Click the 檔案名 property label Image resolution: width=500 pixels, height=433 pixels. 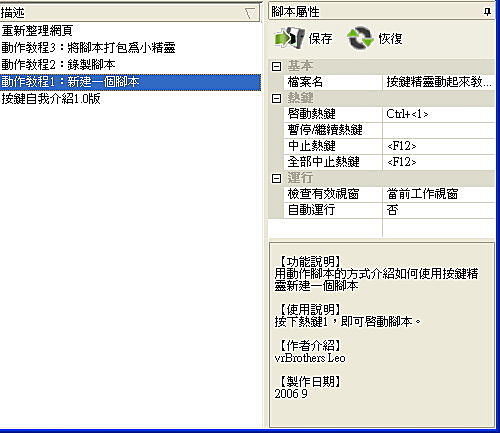[x=305, y=82]
